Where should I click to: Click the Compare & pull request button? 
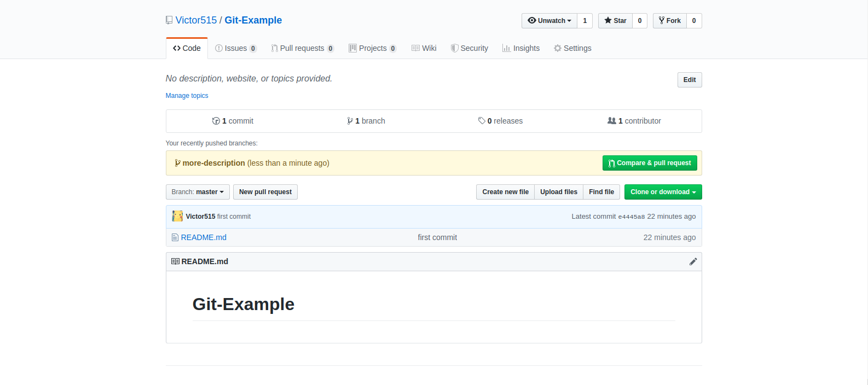(650, 163)
